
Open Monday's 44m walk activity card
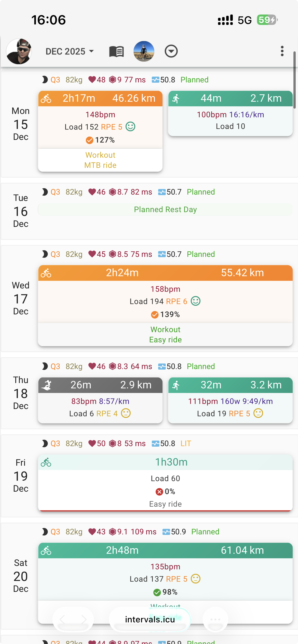230,113
